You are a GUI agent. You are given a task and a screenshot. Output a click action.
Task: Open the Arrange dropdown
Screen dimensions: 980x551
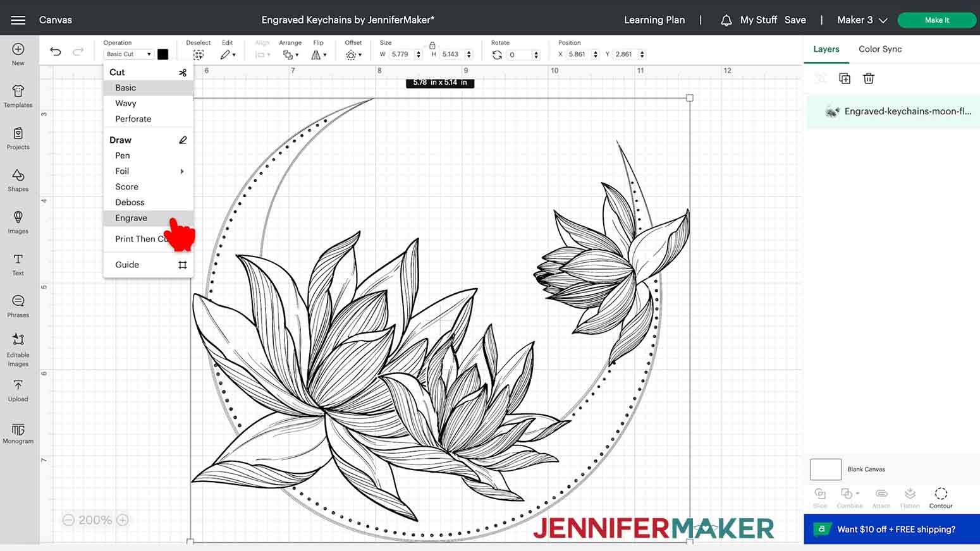[291, 55]
